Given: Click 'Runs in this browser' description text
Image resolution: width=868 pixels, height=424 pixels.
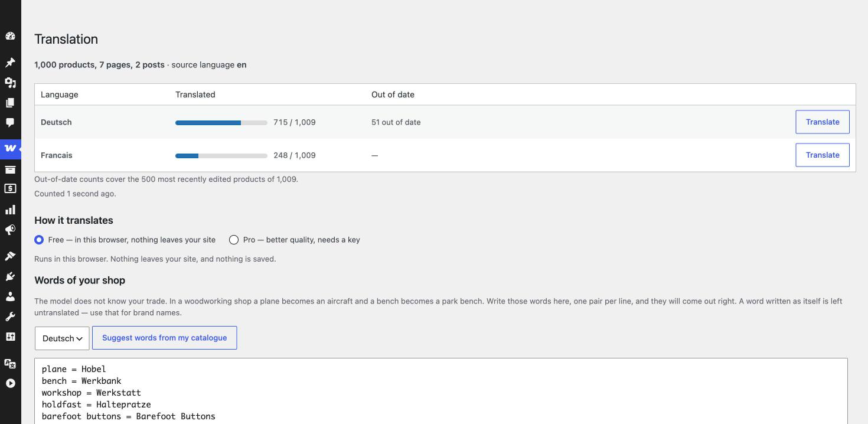Looking at the screenshot, I should click(x=155, y=259).
